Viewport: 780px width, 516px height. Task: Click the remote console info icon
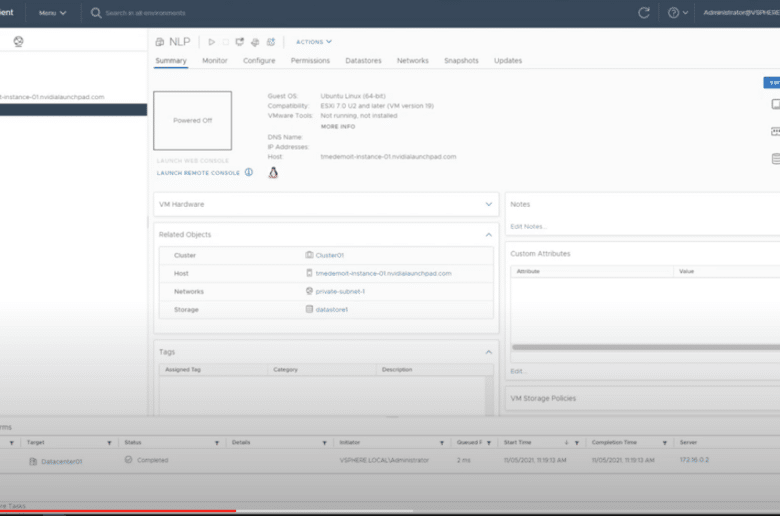click(x=249, y=172)
